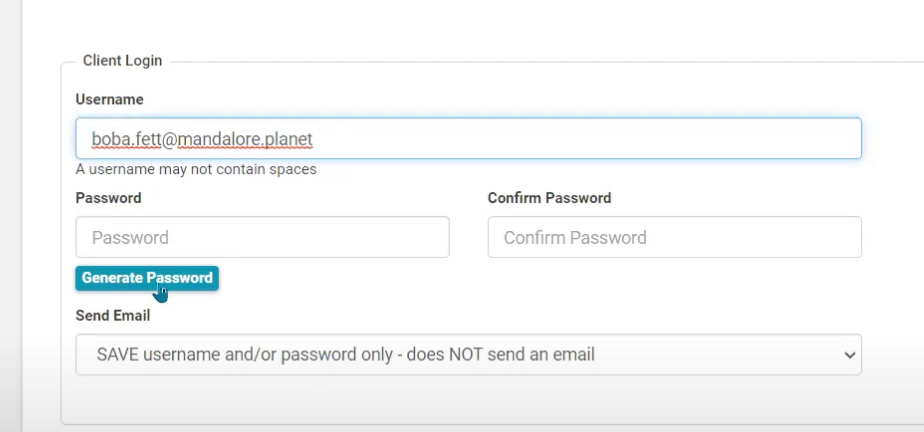Click the "@" symbol in the username
Screen dimensions: 924x432
point(168,139)
